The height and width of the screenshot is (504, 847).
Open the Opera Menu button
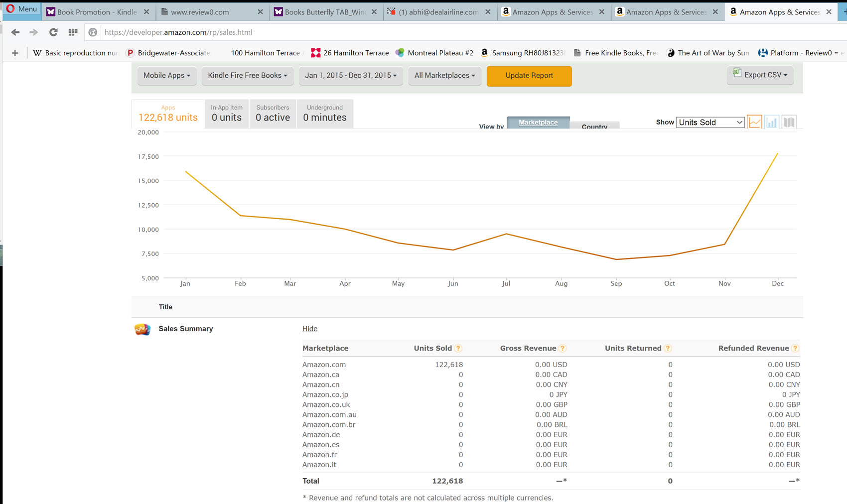(x=21, y=9)
